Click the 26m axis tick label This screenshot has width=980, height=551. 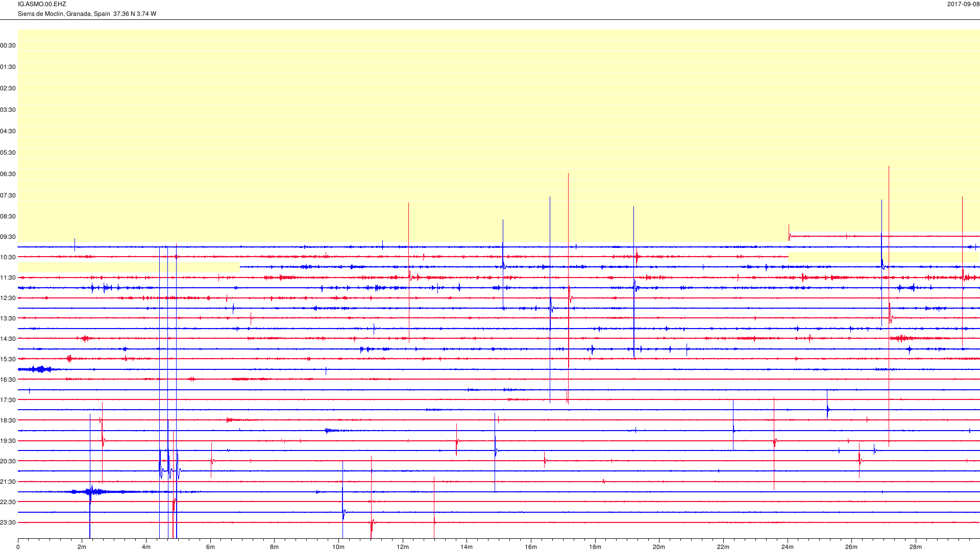(x=851, y=547)
